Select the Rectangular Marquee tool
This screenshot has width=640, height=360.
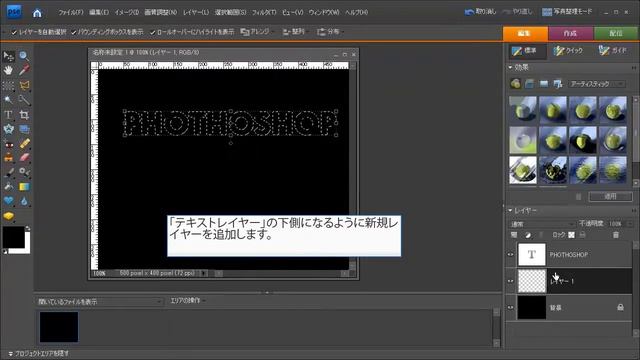[9, 85]
